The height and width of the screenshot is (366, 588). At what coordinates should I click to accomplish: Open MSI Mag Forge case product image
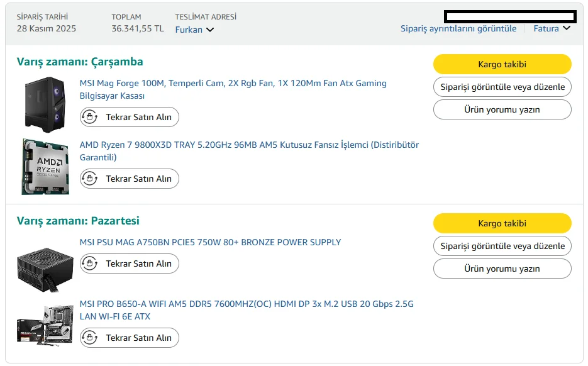click(45, 103)
